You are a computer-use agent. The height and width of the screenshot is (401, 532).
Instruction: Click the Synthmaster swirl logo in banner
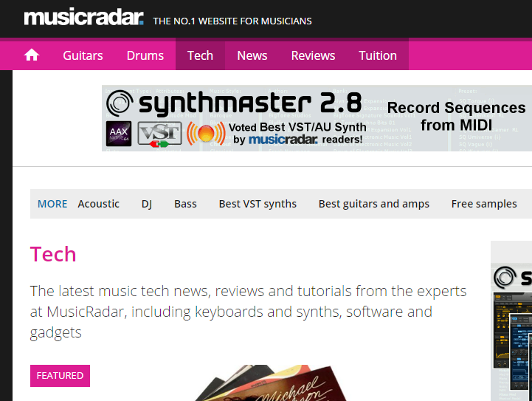point(120,103)
